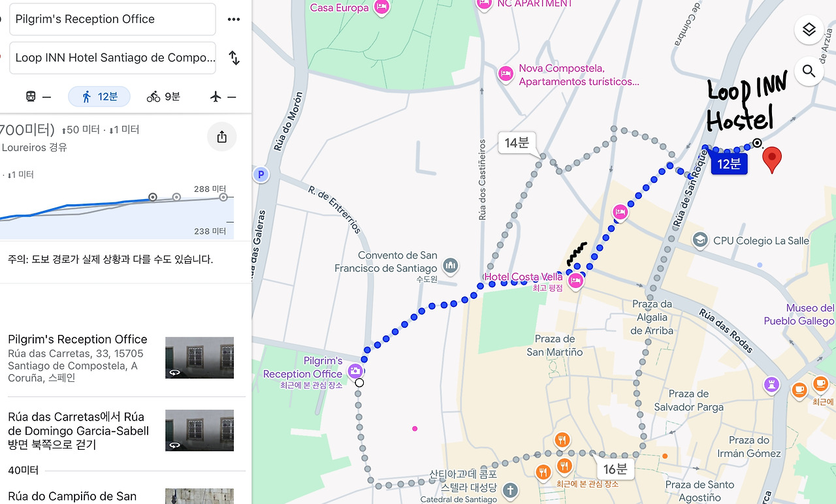Click the CPU Colegio La Salle school icon
This screenshot has width=836, height=504.
click(700, 240)
